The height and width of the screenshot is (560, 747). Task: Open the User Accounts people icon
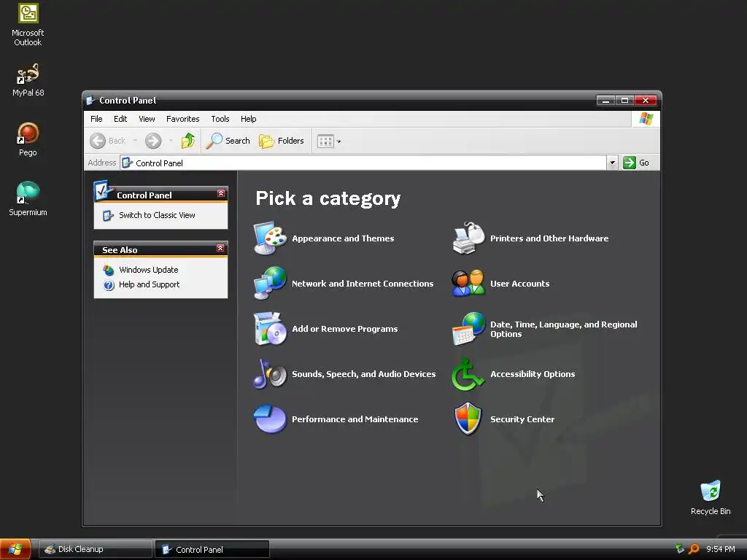click(468, 284)
